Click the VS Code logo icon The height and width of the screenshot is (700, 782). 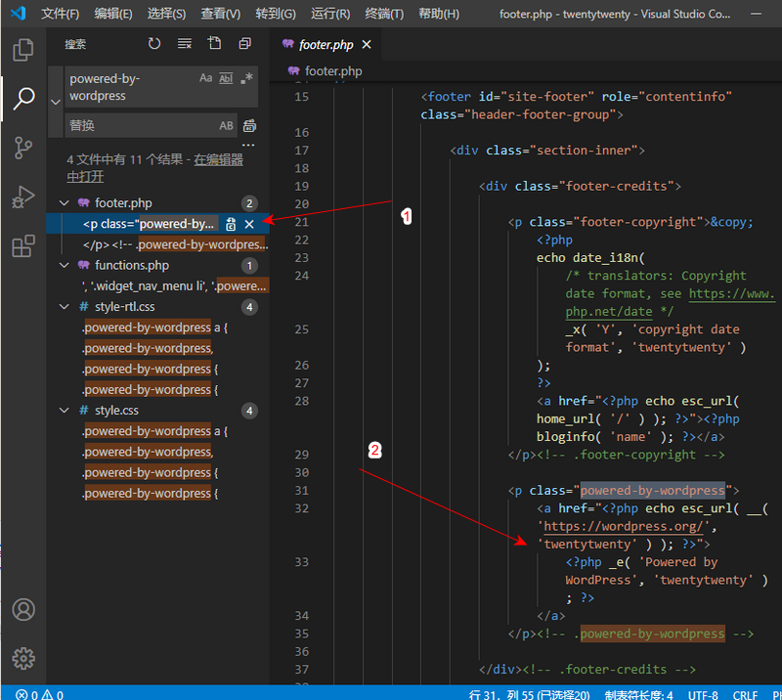[18, 13]
